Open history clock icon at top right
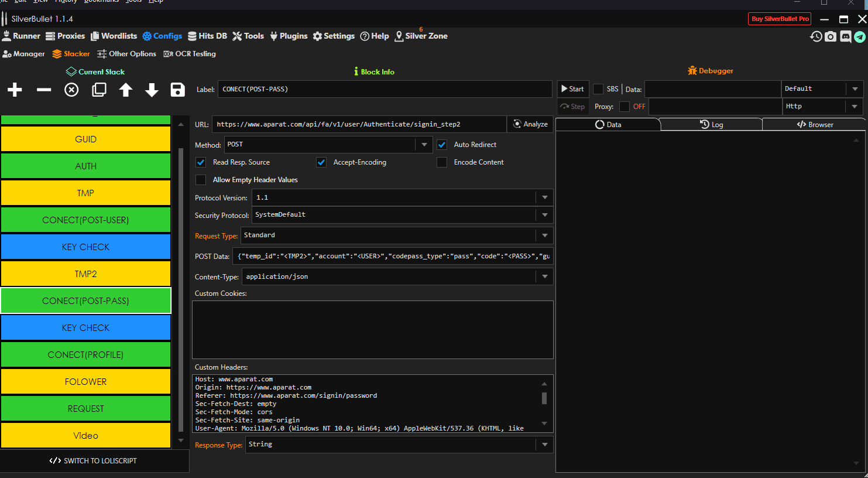 click(816, 36)
